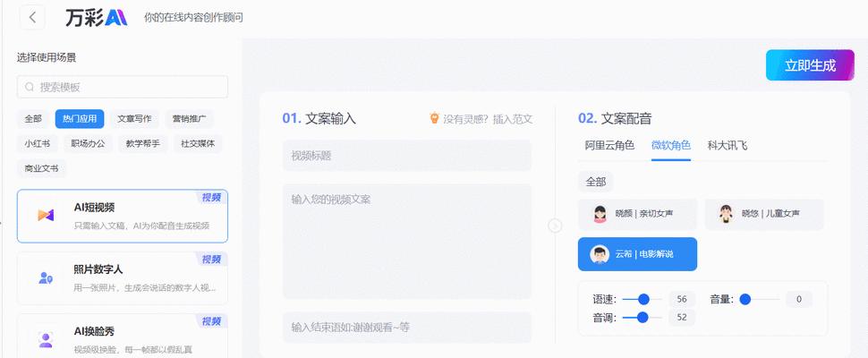The width and height of the screenshot is (868, 358).
Task: Select the 照片数字人 template icon
Action: pyautogui.click(x=46, y=277)
